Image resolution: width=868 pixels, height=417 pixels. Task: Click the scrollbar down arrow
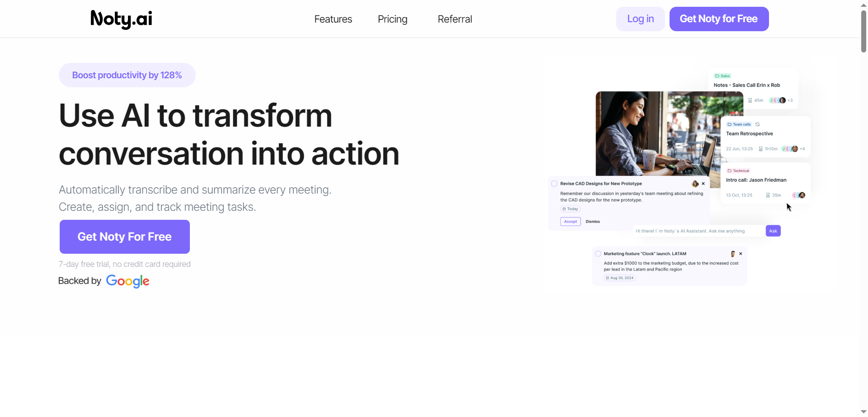(x=863, y=412)
